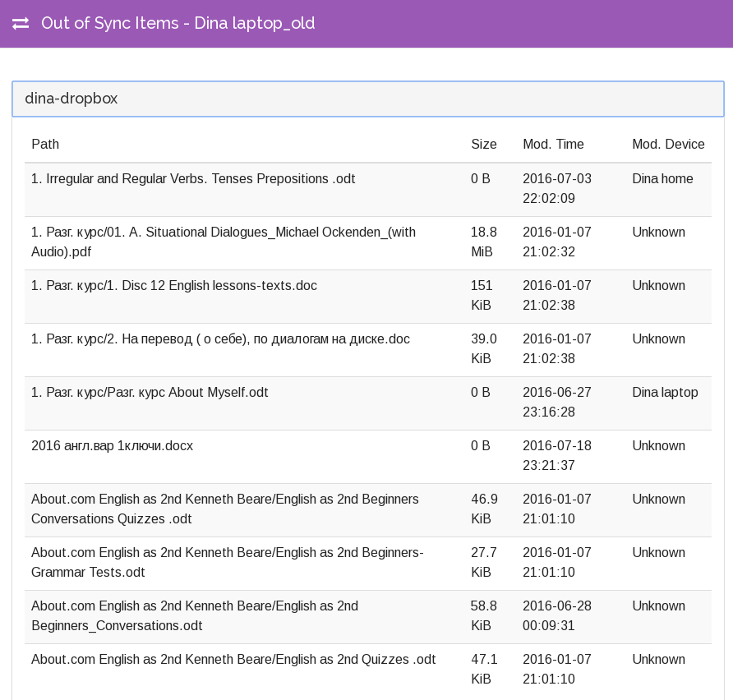Click the Size column header
Image resolution: width=733 pixels, height=700 pixels.
[x=483, y=145]
